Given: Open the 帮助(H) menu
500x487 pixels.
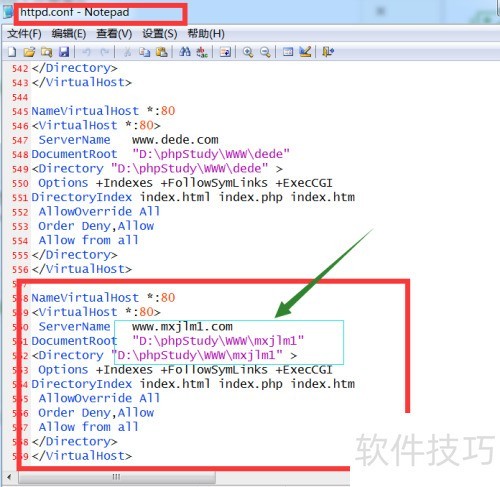Looking at the screenshot, I should pyautogui.click(x=206, y=34).
